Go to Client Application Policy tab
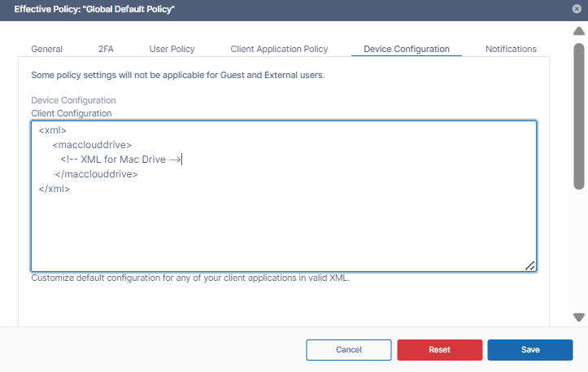The image size is (588, 372). tap(279, 49)
